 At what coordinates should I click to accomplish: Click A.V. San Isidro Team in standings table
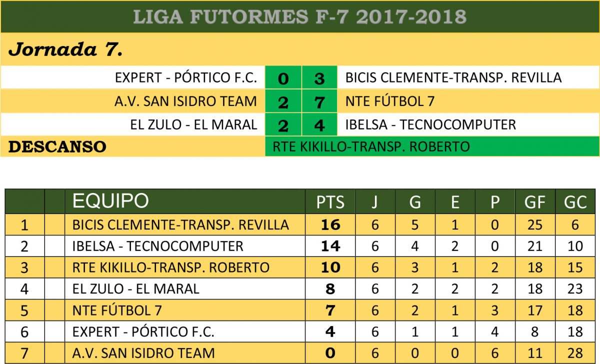[143, 353]
